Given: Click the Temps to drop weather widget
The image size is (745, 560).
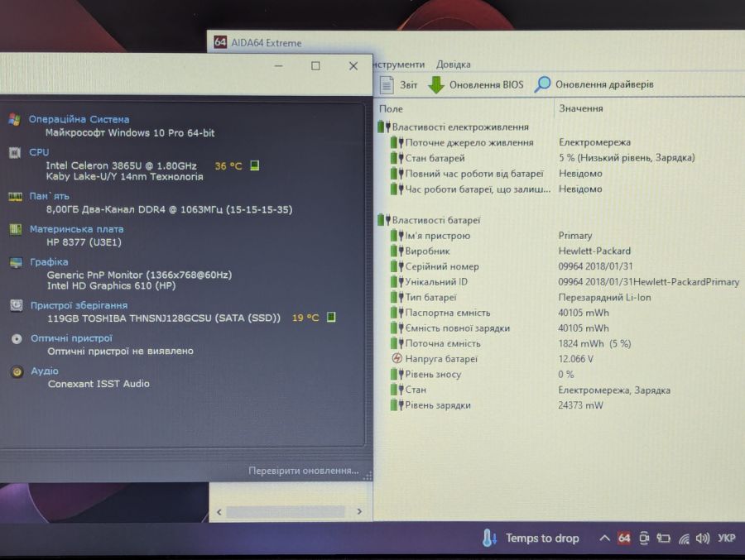Looking at the screenshot, I should 531,538.
